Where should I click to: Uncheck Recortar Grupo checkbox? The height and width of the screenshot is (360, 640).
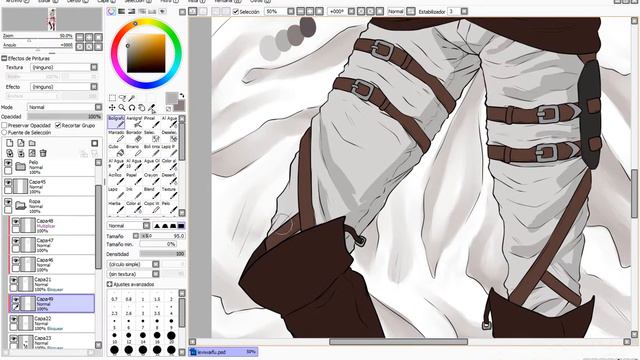click(58, 125)
